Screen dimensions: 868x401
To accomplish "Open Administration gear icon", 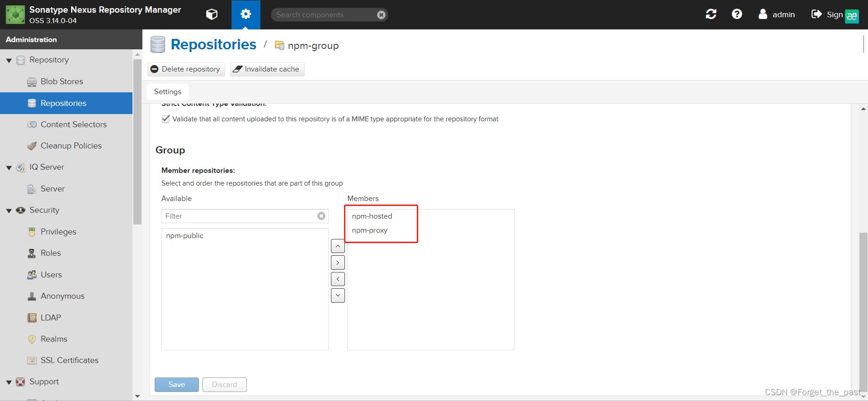I will 245,14.
